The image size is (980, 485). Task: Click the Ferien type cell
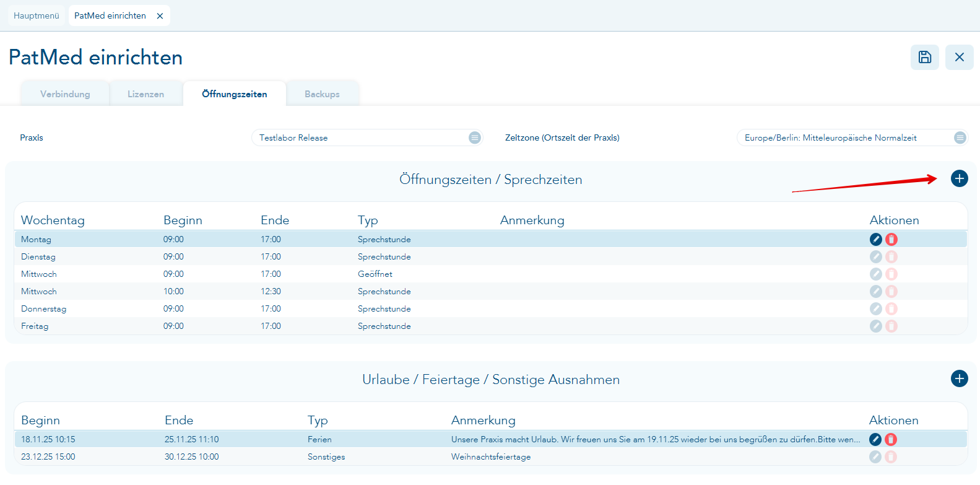point(319,439)
